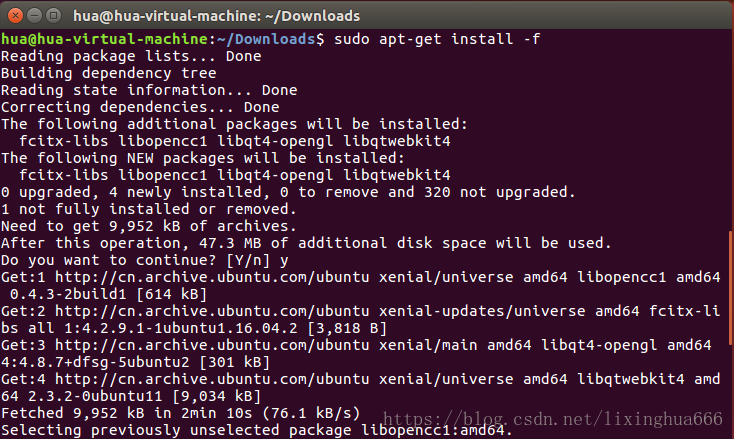Maximize the terminal window
Image resolution: width=734 pixels, height=439 pixels.
click(x=54, y=16)
